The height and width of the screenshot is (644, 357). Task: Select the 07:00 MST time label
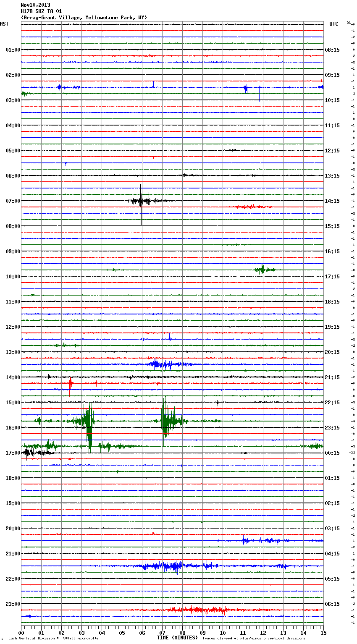click(x=13, y=201)
